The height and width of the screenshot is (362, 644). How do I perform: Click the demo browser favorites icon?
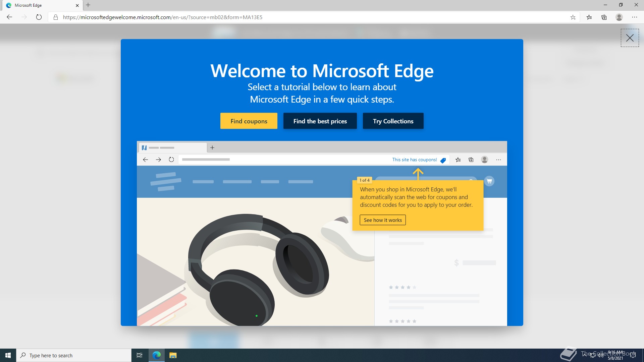[x=458, y=160]
